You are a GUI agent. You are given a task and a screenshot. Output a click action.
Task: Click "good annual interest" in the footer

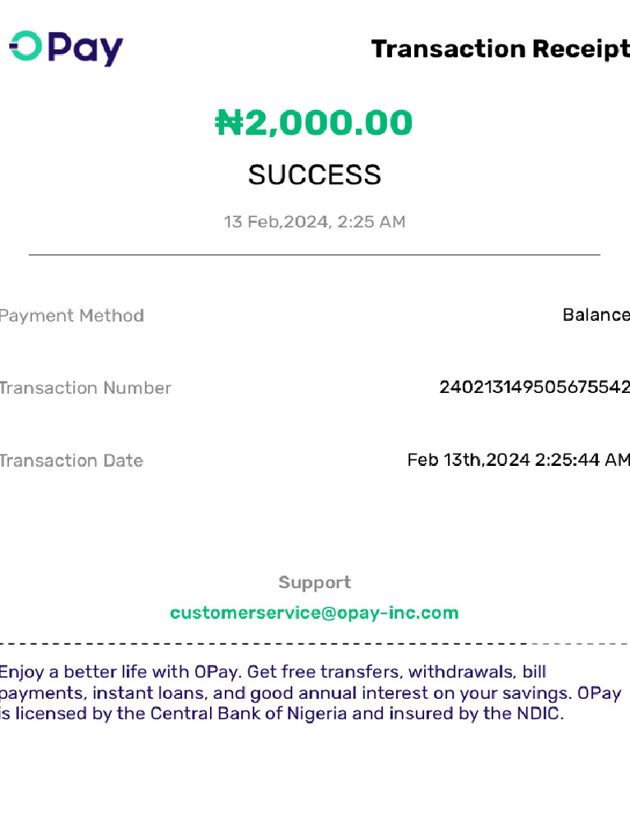click(x=314, y=693)
